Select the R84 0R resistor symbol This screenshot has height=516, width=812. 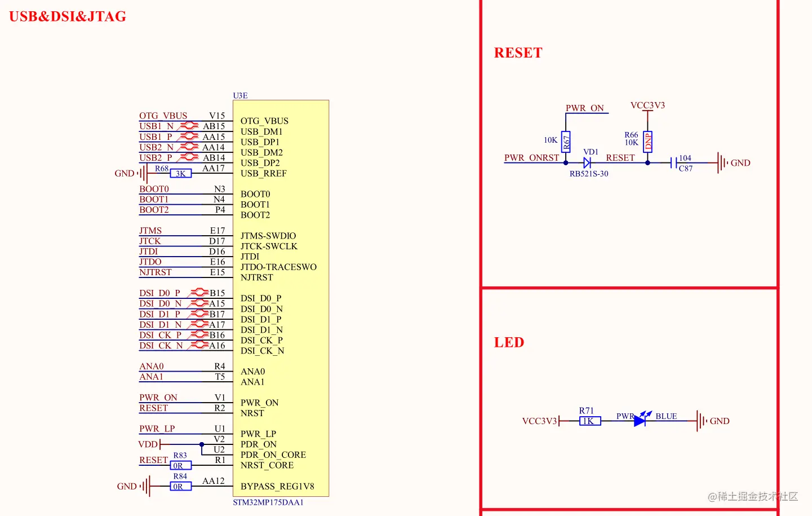point(181,486)
